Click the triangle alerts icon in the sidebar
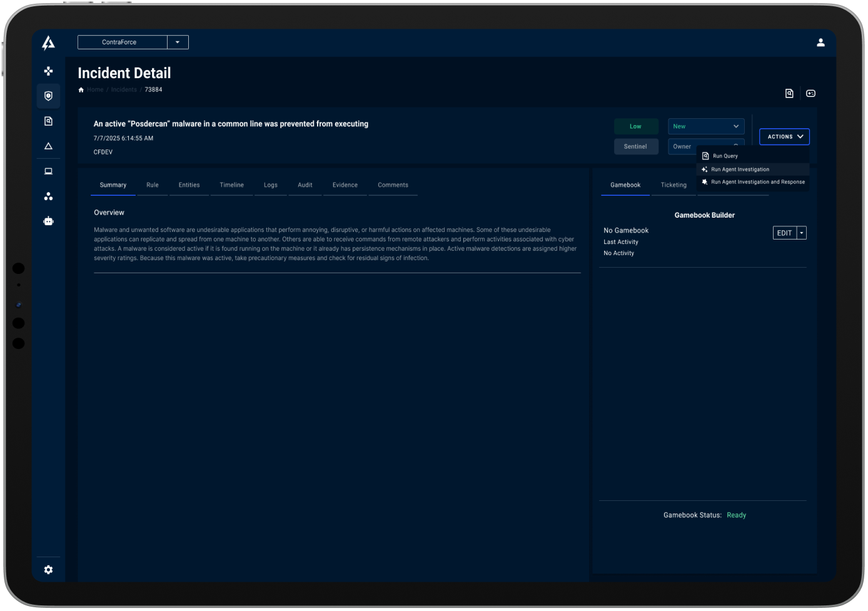868x611 pixels. (48, 146)
